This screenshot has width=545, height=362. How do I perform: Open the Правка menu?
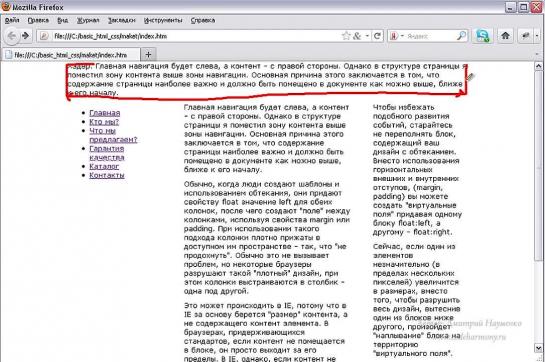38,20
